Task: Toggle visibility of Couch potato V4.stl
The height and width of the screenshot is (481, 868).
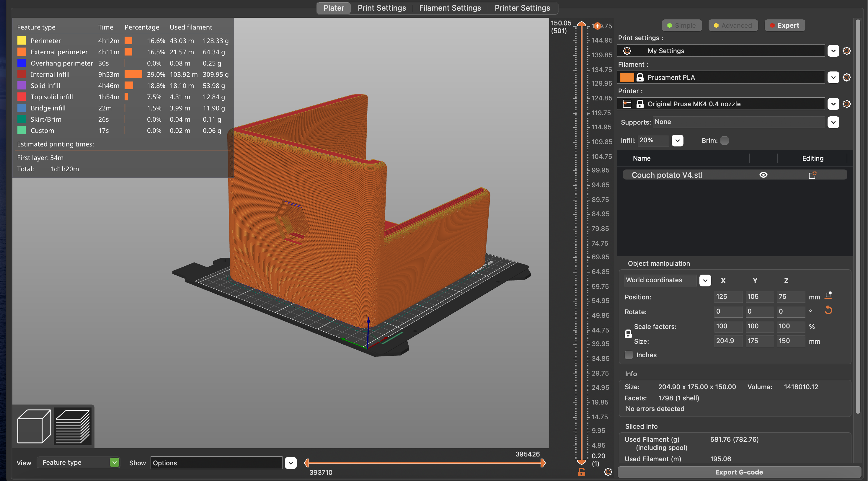Action: (x=763, y=175)
